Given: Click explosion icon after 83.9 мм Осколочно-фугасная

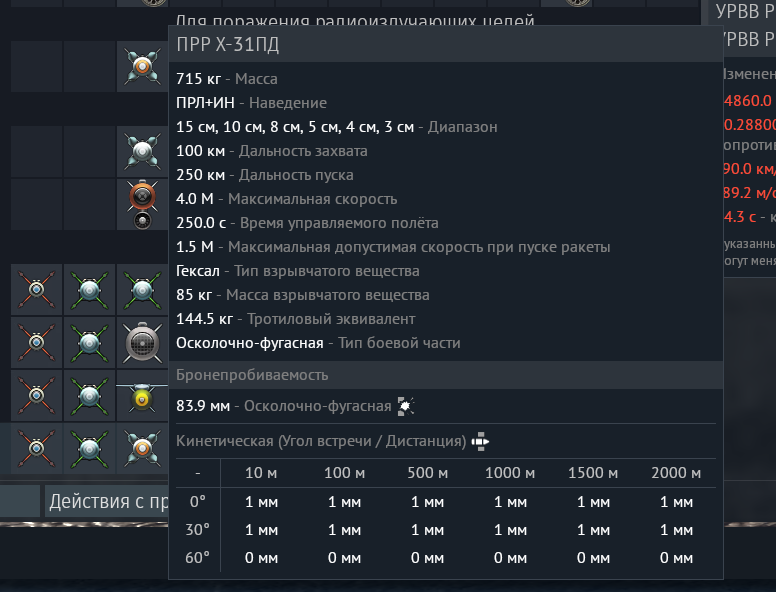Looking at the screenshot, I should 406,406.
